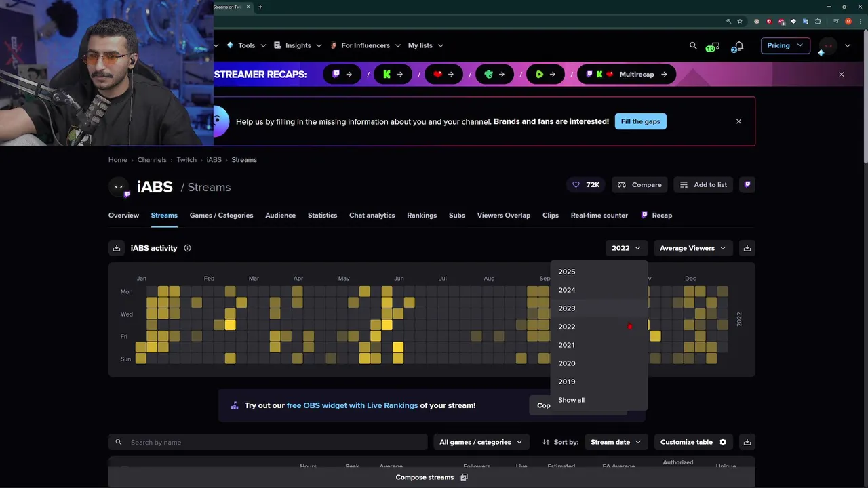The width and height of the screenshot is (868, 488).
Task: Switch to the Audience tab
Action: click(280, 216)
